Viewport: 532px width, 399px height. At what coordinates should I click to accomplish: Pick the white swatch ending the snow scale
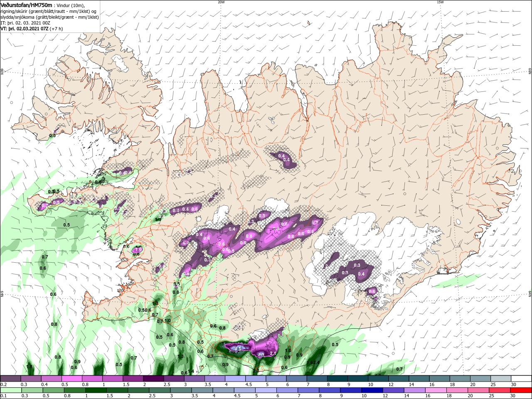521,379
